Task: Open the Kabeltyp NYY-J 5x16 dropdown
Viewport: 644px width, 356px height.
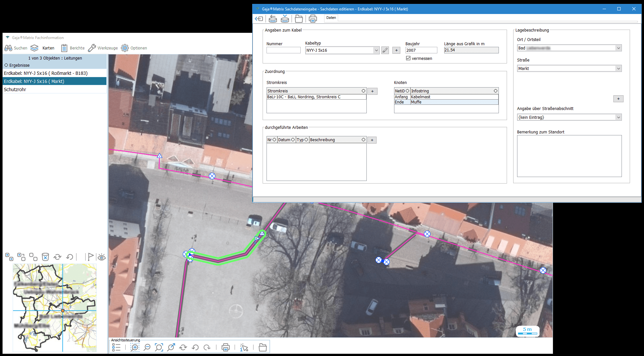Action: pos(376,50)
